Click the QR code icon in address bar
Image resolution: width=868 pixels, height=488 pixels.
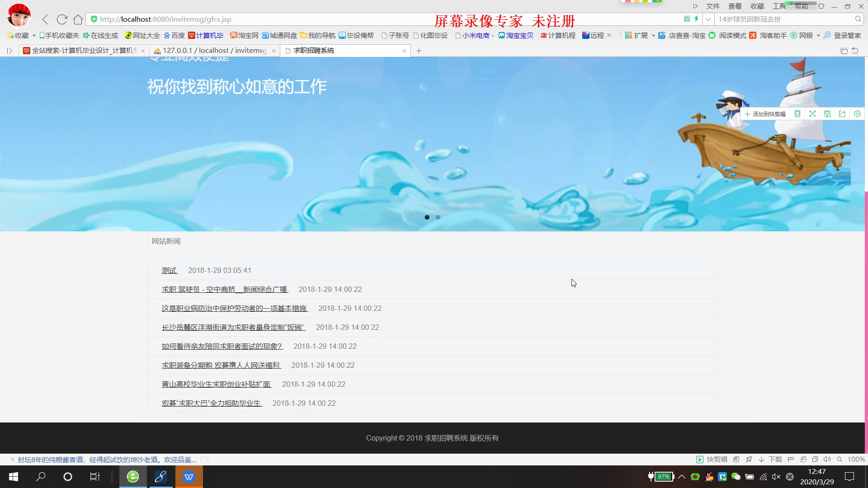click(x=687, y=19)
